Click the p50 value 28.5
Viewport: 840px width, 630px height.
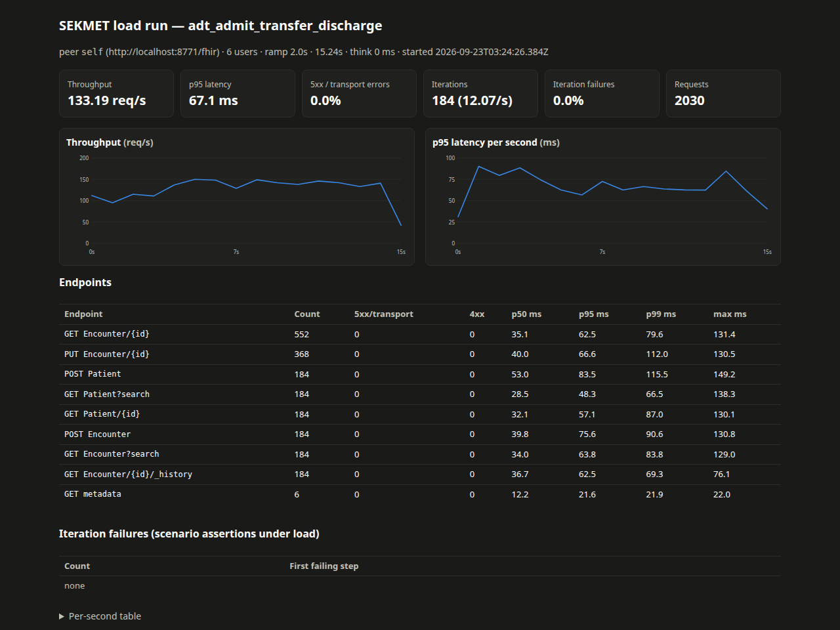[x=520, y=394]
